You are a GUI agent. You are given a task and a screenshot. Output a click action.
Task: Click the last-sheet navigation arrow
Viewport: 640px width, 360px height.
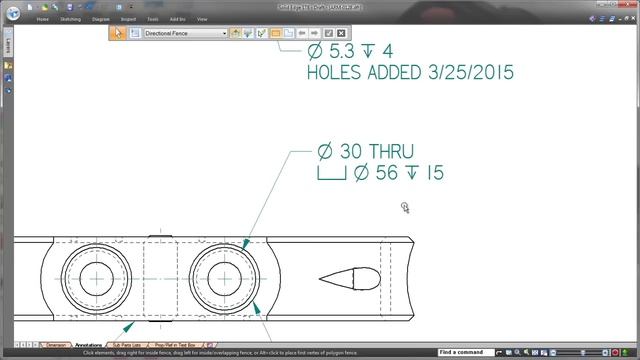36,345
